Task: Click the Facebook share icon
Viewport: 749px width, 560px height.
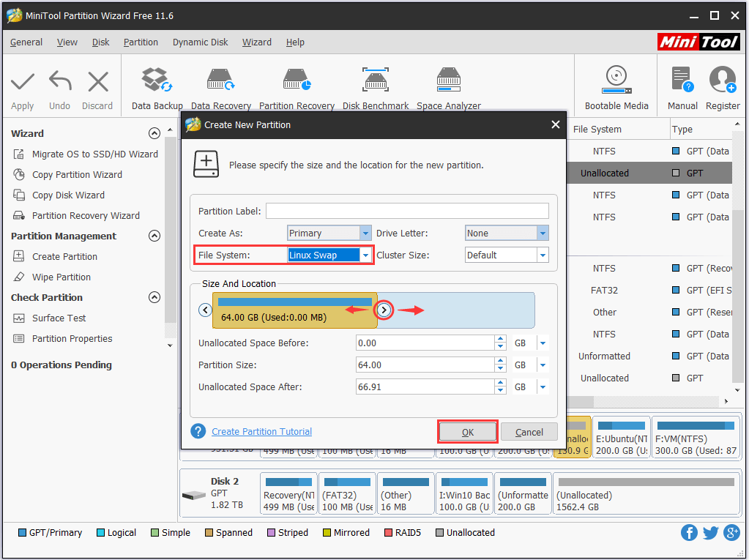Action: (x=689, y=533)
